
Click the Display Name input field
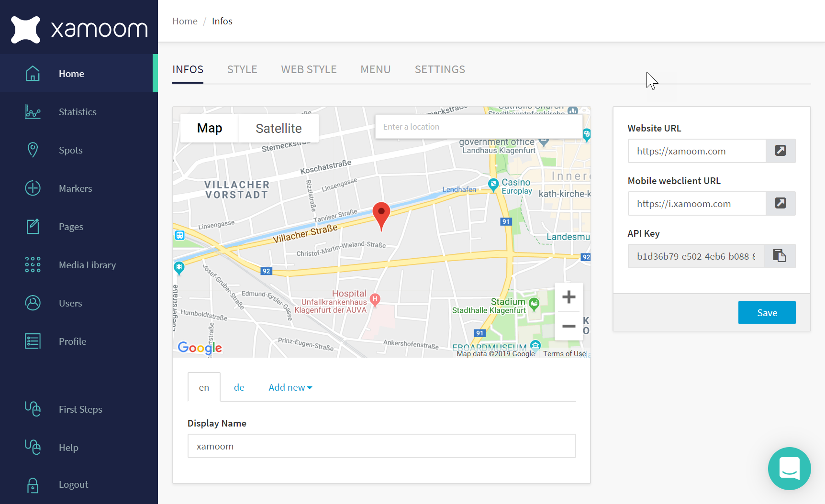[x=381, y=446]
